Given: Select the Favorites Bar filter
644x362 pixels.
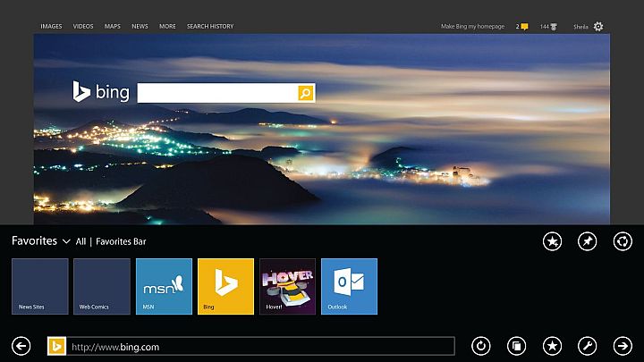Looking at the screenshot, I should tap(121, 241).
